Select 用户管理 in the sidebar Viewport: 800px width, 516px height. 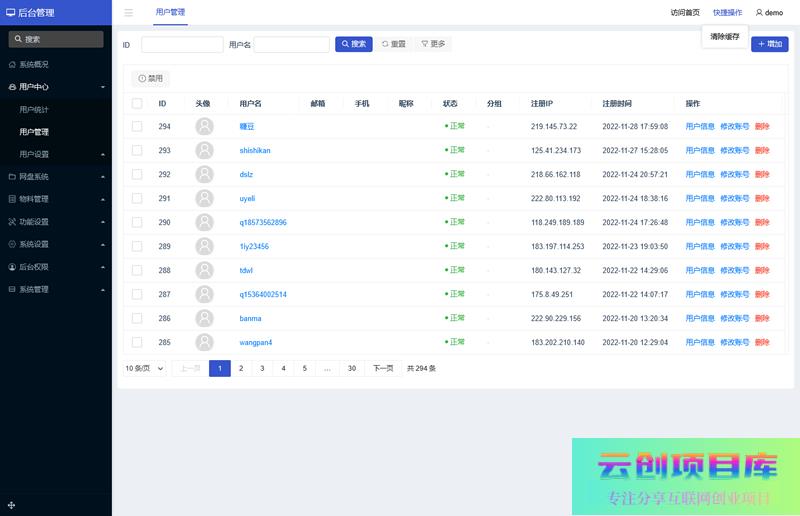tap(56, 132)
